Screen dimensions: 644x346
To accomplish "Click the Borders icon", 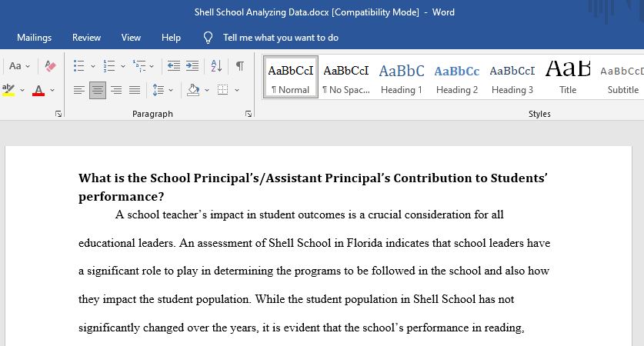I will coord(222,90).
